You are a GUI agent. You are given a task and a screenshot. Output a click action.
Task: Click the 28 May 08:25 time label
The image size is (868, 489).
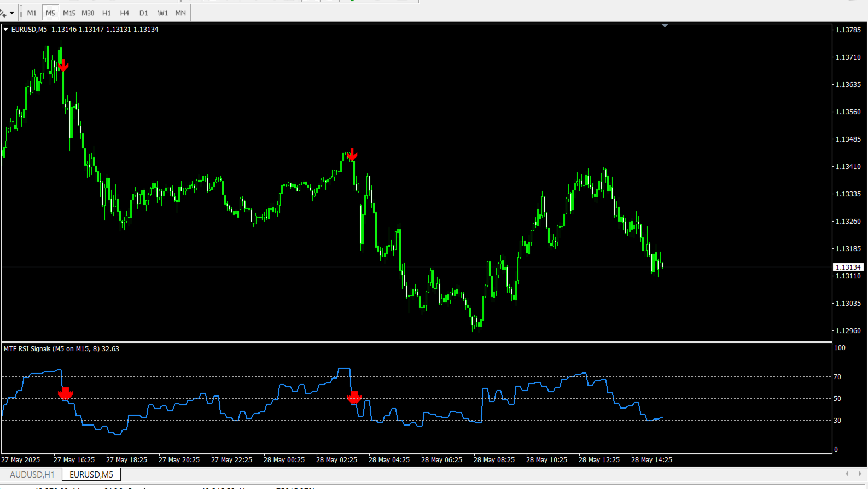click(494, 460)
